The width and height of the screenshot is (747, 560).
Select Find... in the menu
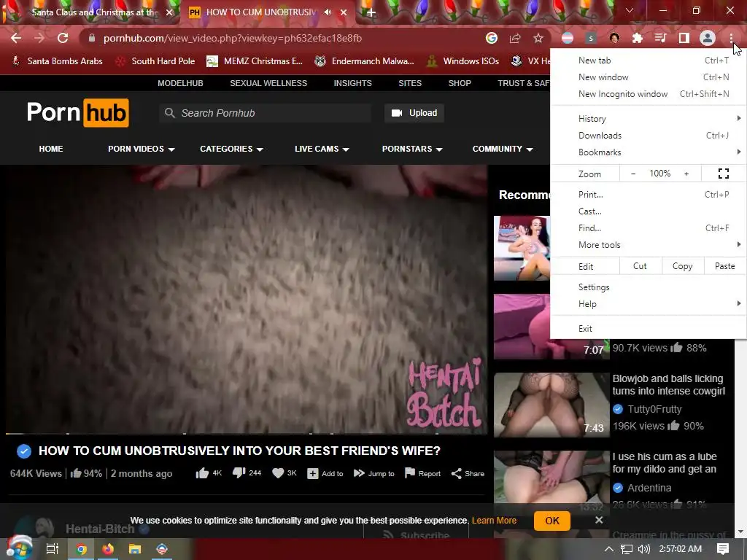[648, 228]
